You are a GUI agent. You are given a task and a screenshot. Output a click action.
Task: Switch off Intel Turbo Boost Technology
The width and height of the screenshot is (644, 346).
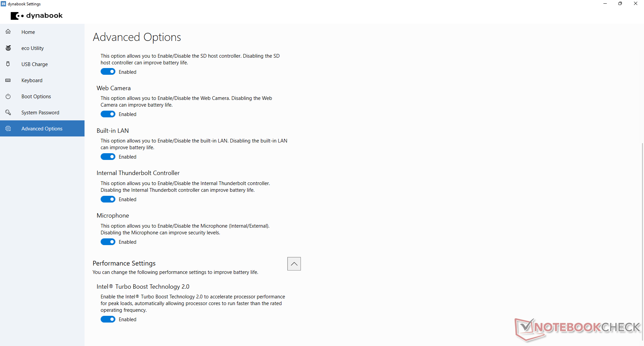pos(108,319)
